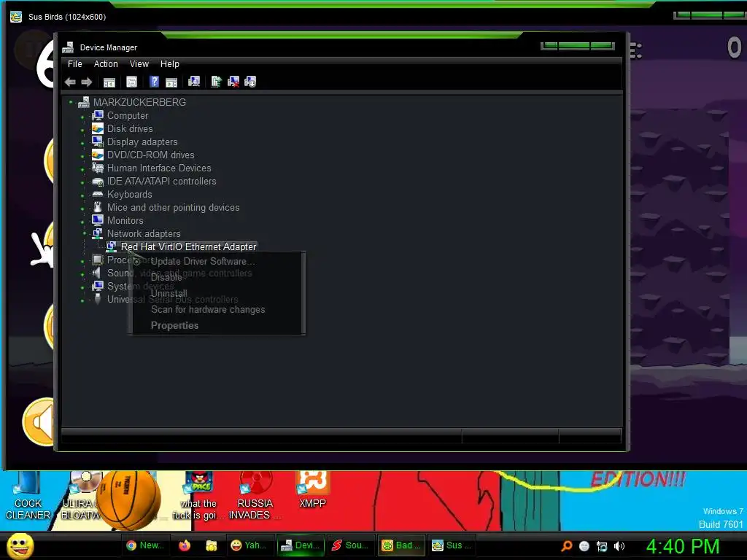The image size is (747, 560).
Task: Select the Disk drives icon
Action: 98,128
